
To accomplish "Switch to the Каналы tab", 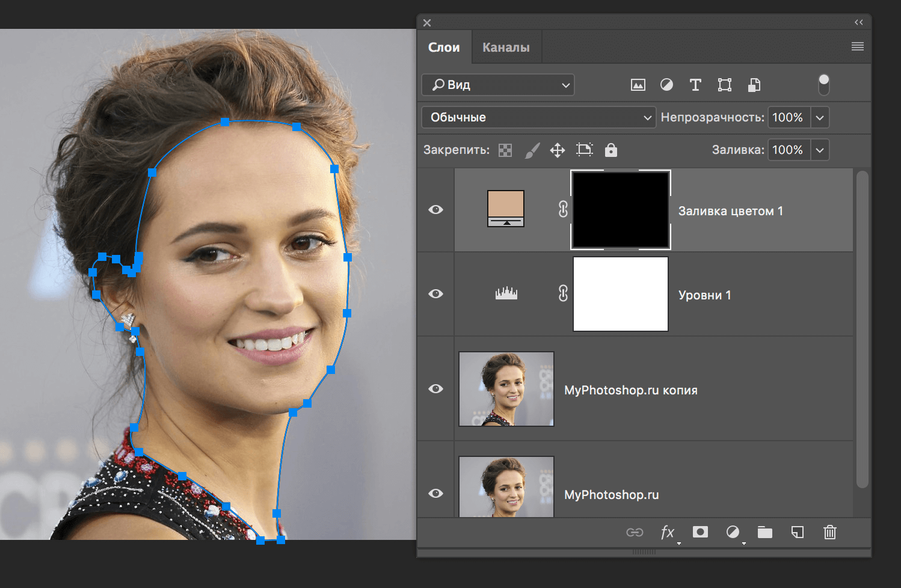I will (x=506, y=46).
